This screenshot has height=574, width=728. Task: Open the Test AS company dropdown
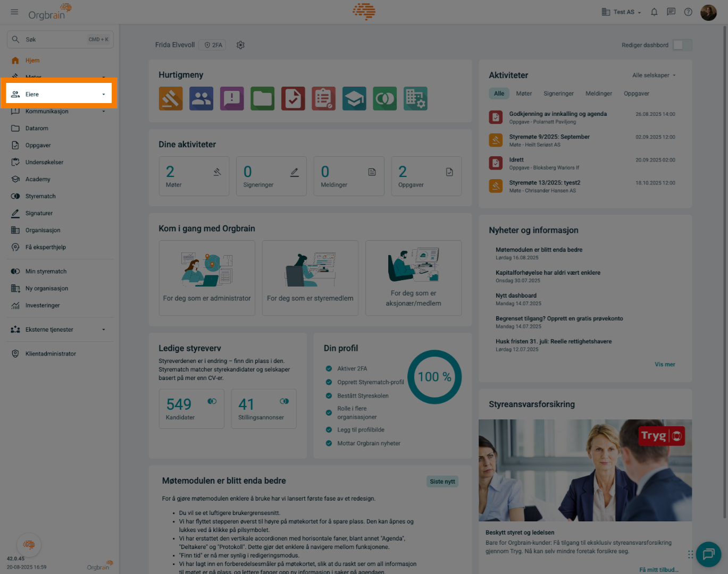click(x=621, y=12)
